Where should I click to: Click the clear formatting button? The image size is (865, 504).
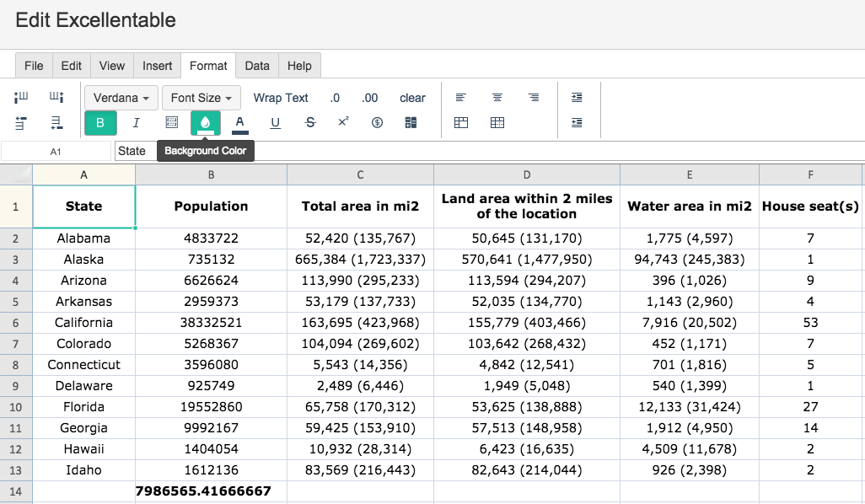pyautogui.click(x=412, y=98)
